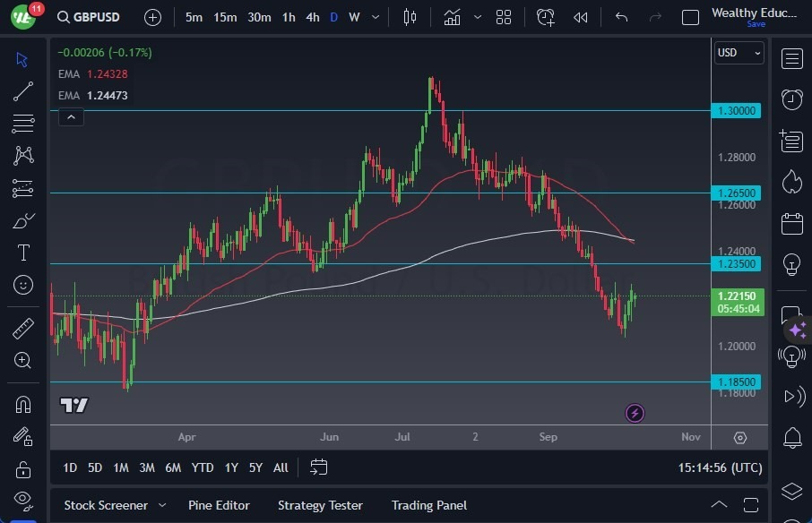Click the Save layout link
Viewport: 812px width, 523px height.
coord(757,23)
